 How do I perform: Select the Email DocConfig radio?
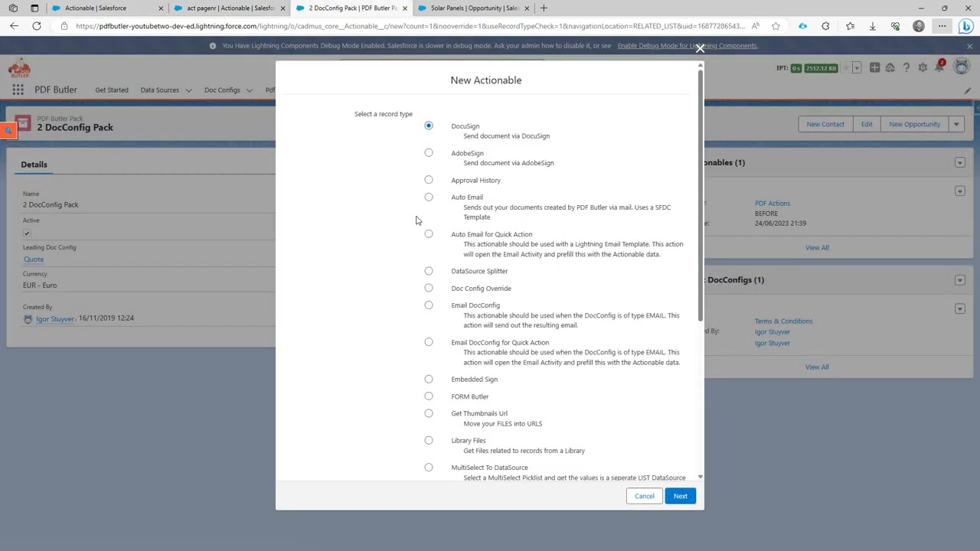click(429, 305)
